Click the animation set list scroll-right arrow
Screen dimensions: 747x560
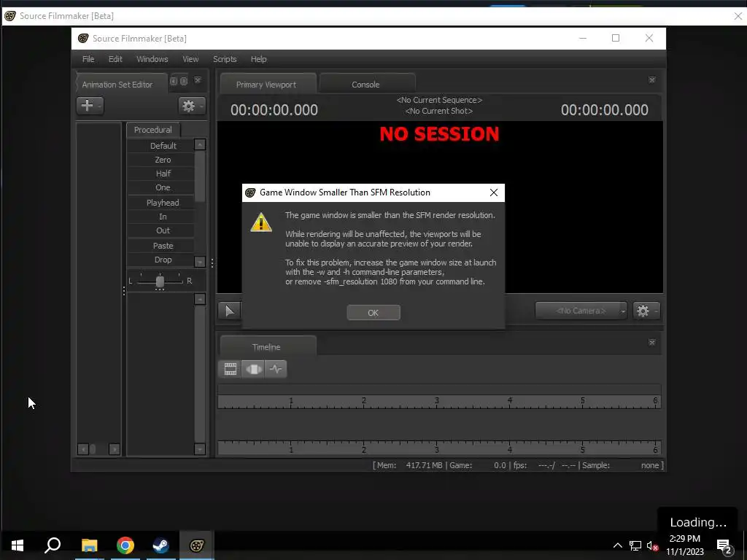click(x=115, y=449)
